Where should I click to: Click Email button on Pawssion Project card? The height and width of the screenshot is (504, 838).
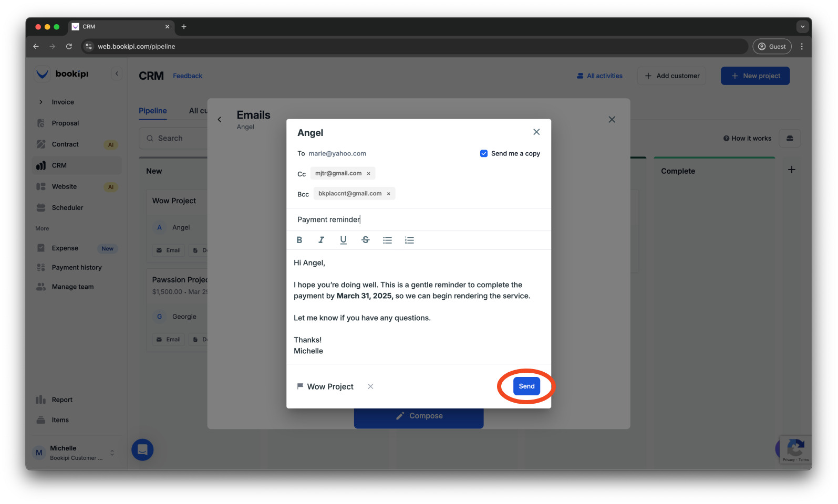(x=168, y=340)
